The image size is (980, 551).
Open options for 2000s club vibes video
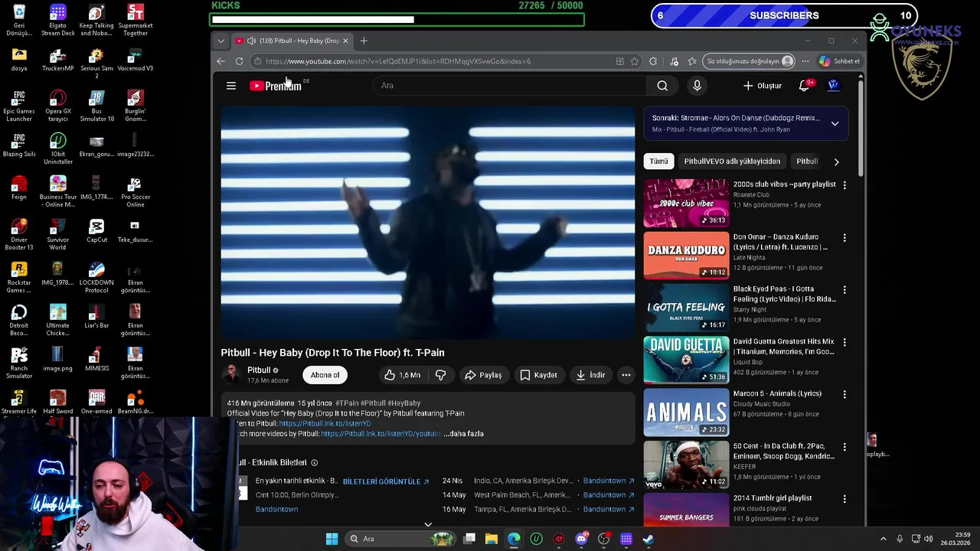(844, 185)
